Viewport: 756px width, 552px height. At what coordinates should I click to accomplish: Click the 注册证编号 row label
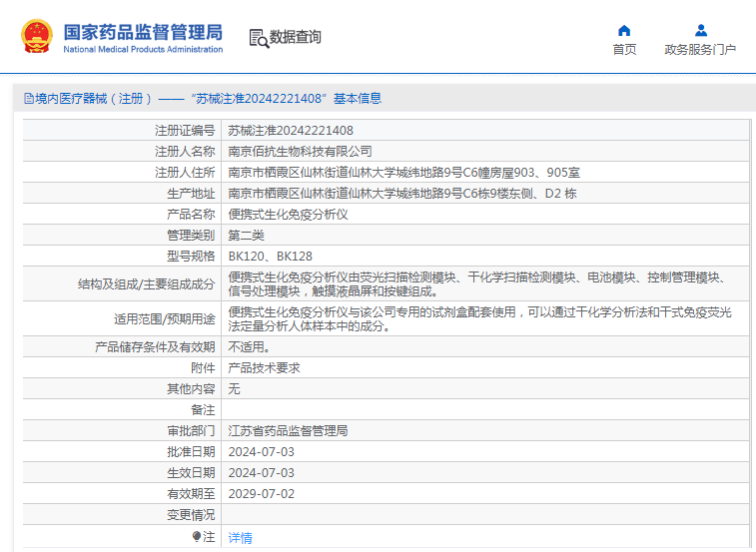[x=185, y=131]
